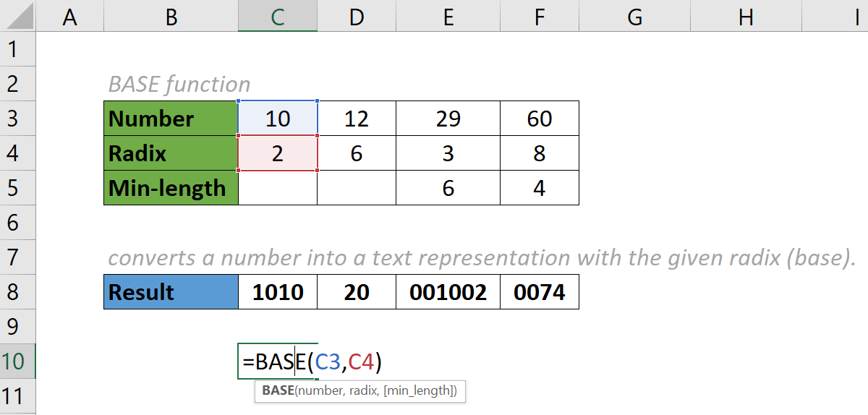Screen dimensions: 868x415
Task: Click the [min_length] argument in the tooltip
Action: [422, 391]
